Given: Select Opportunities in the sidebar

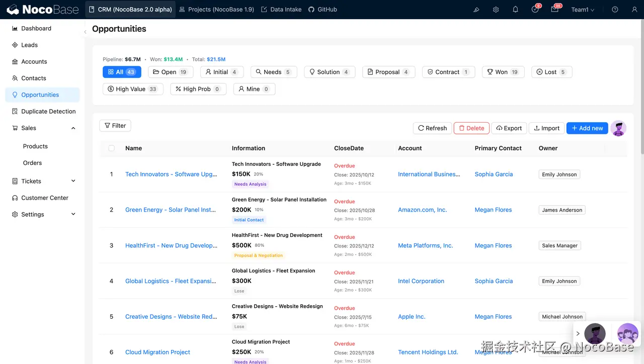Looking at the screenshot, I should [42, 95].
